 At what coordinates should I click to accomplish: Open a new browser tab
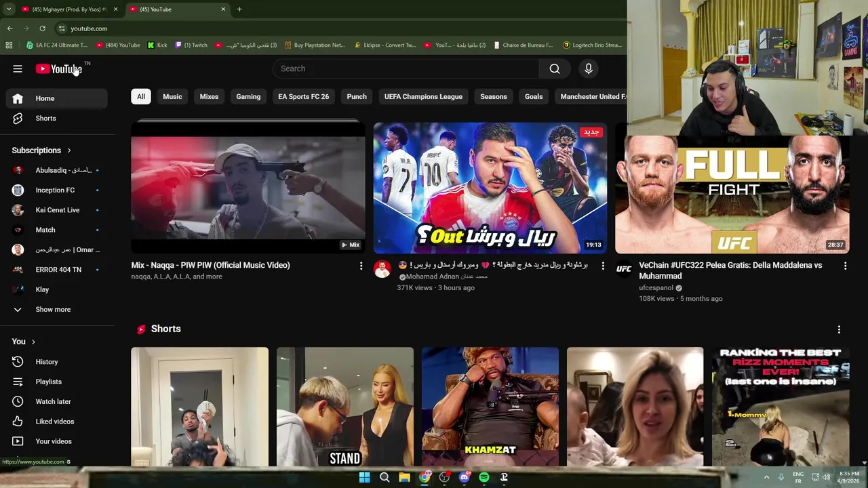click(239, 9)
